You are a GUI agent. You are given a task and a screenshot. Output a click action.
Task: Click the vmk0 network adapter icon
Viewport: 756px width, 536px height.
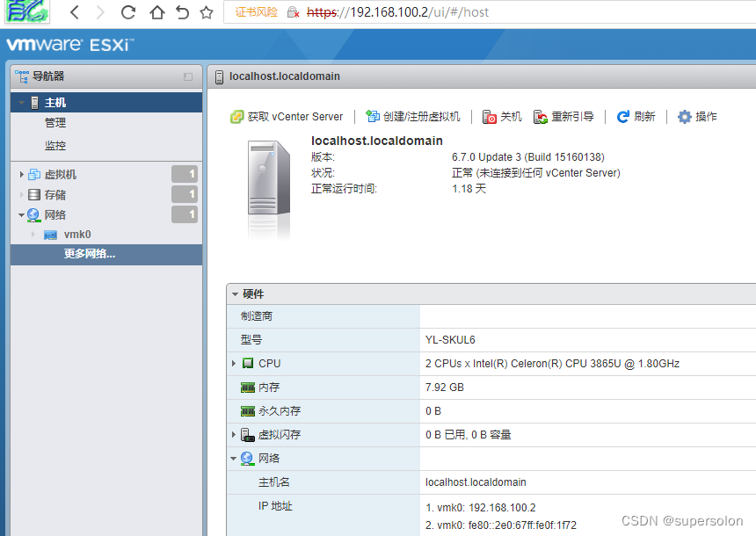[x=53, y=234]
